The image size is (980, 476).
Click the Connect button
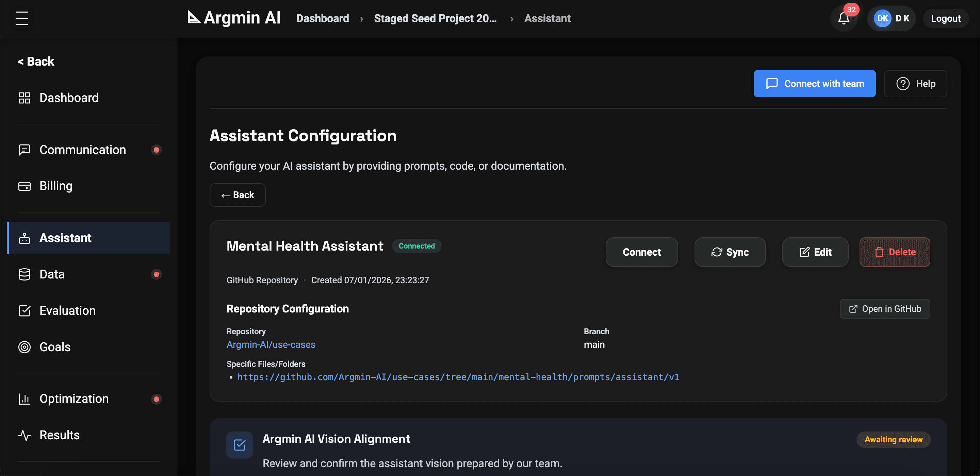[641, 252]
